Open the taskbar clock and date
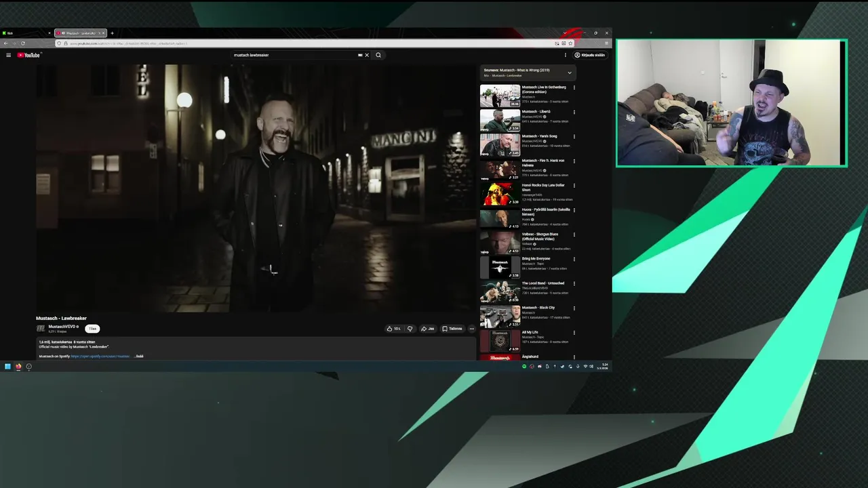Viewport: 868px width, 488px height. 604,367
